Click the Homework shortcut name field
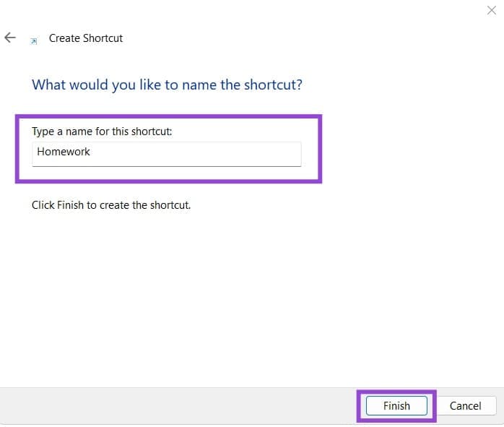The width and height of the screenshot is (504, 427). 167,154
